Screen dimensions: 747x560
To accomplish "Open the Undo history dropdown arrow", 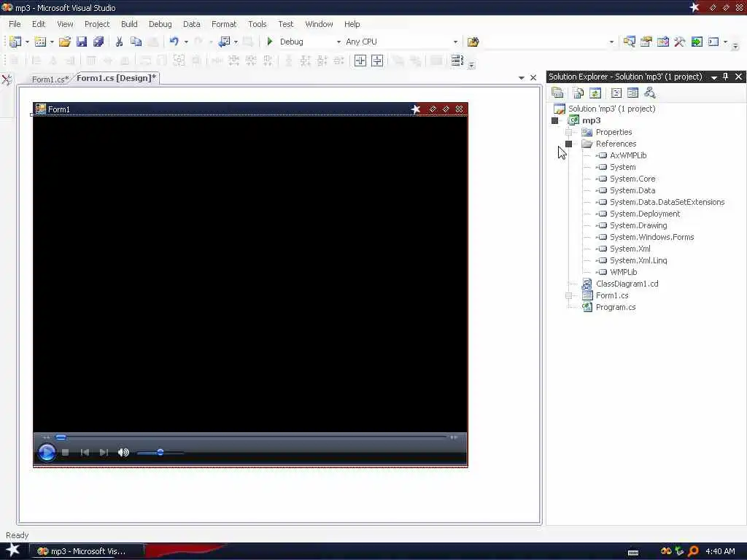I will [186, 42].
